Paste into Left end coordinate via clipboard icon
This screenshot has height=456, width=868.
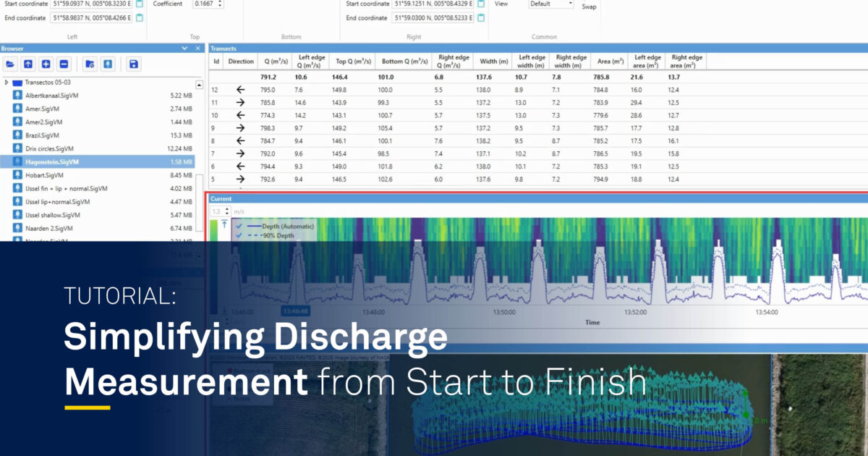pyautogui.click(x=140, y=17)
